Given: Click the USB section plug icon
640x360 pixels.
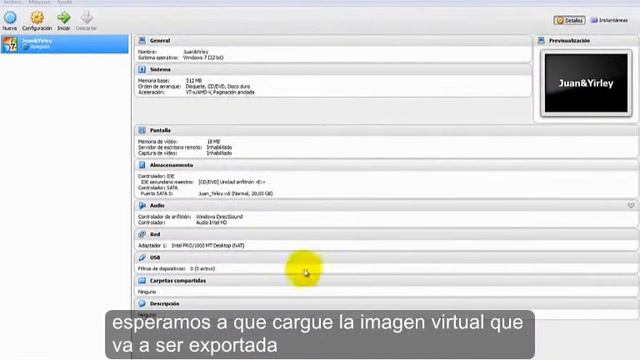Looking at the screenshot, I should pos(142,258).
